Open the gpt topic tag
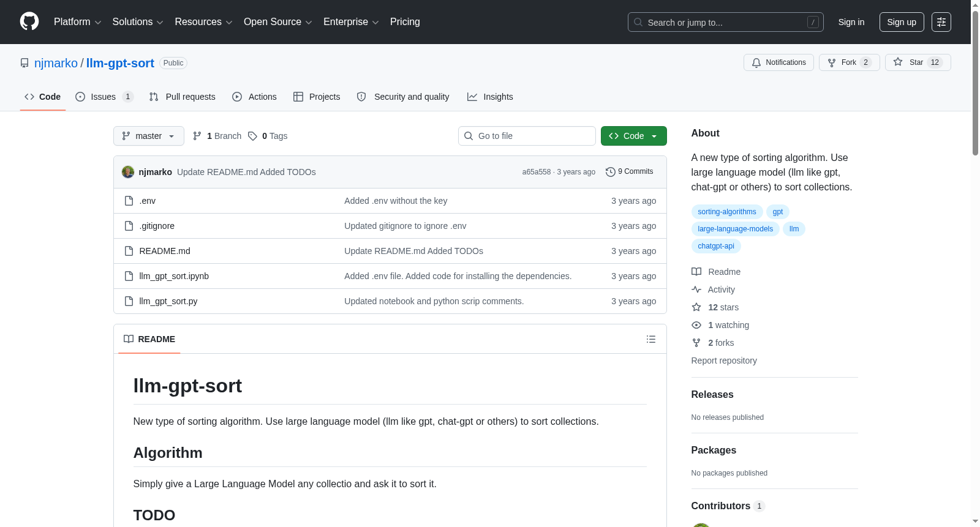980x527 pixels. point(778,212)
